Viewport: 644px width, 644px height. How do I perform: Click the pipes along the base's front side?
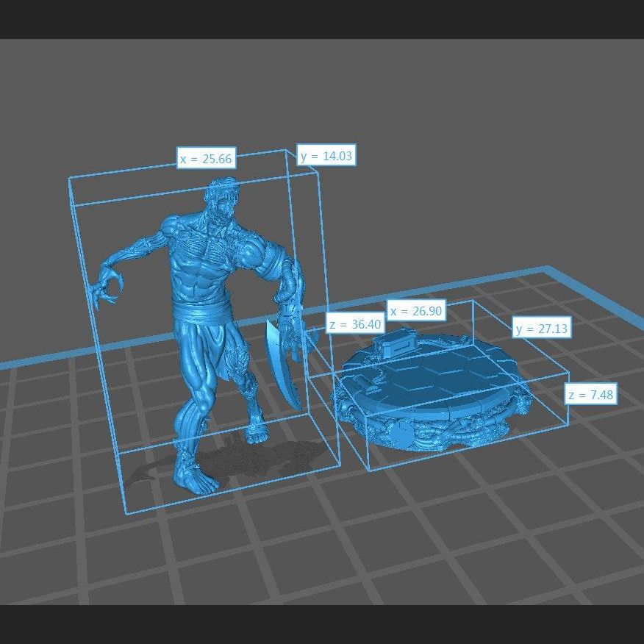coord(456,435)
